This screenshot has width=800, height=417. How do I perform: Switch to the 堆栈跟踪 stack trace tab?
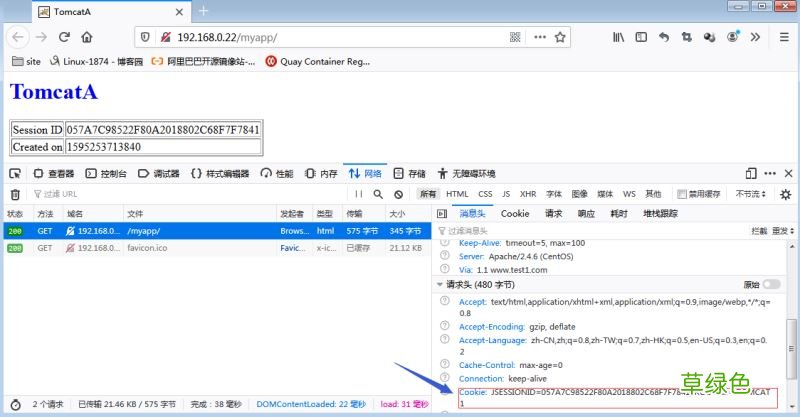(x=660, y=214)
